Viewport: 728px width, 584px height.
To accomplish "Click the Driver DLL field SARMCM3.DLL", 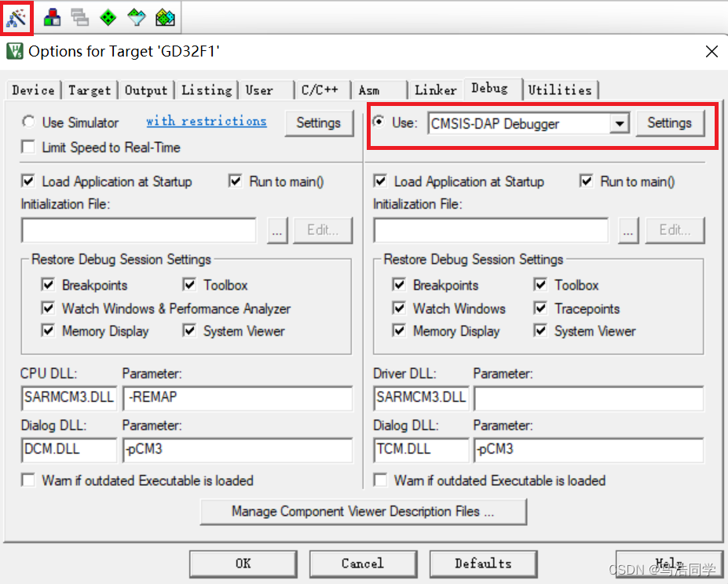I will [x=421, y=398].
